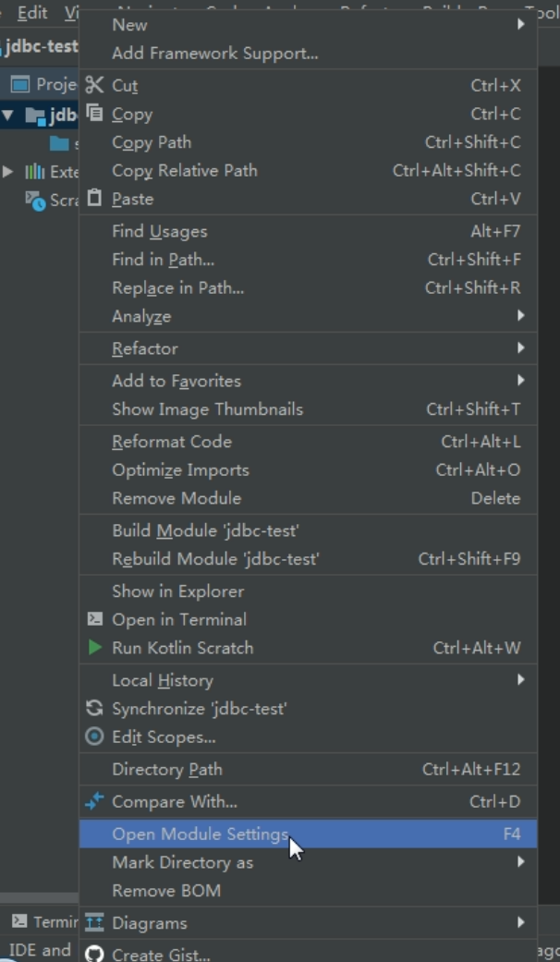
Task: Click the GitHub Create Gist icon
Action: 94,954
